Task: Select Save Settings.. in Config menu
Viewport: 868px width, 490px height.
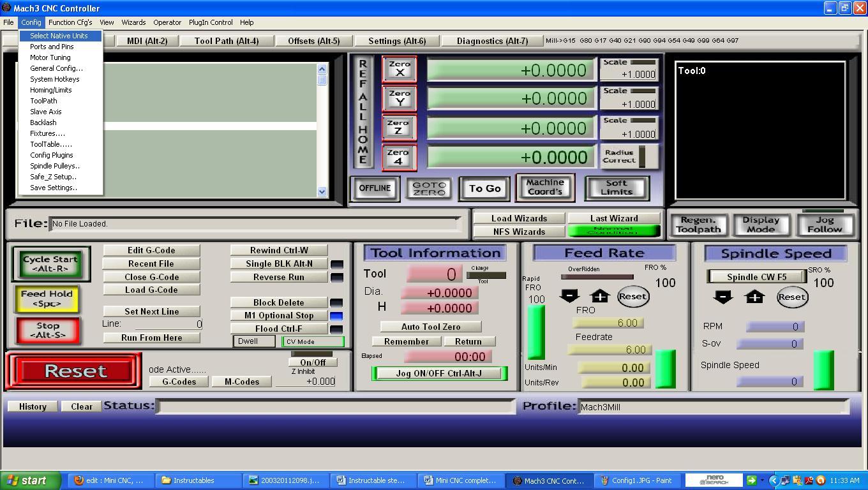Action: point(61,188)
